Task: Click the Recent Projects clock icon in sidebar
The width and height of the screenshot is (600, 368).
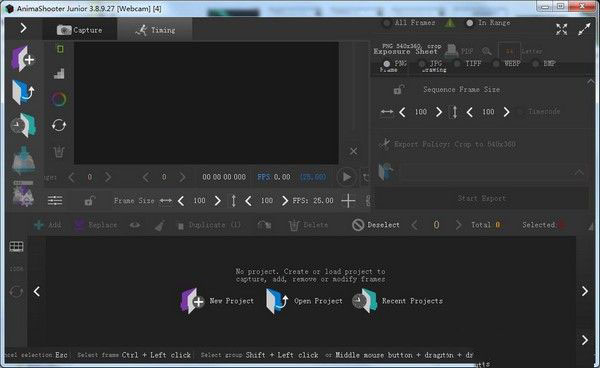Action: point(23,125)
